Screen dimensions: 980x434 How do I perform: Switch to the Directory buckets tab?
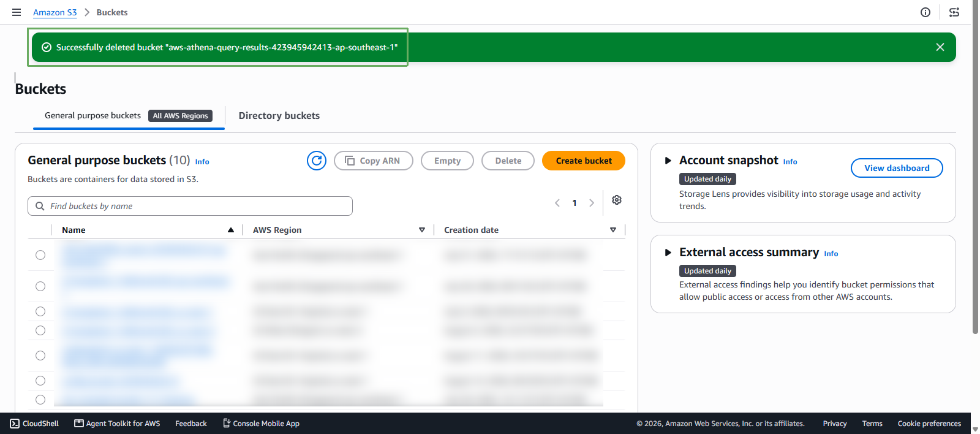click(x=279, y=116)
